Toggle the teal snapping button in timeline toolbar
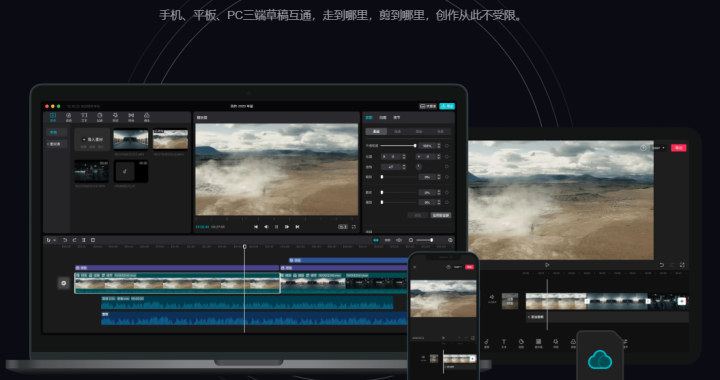The width and height of the screenshot is (720, 380). 376,240
